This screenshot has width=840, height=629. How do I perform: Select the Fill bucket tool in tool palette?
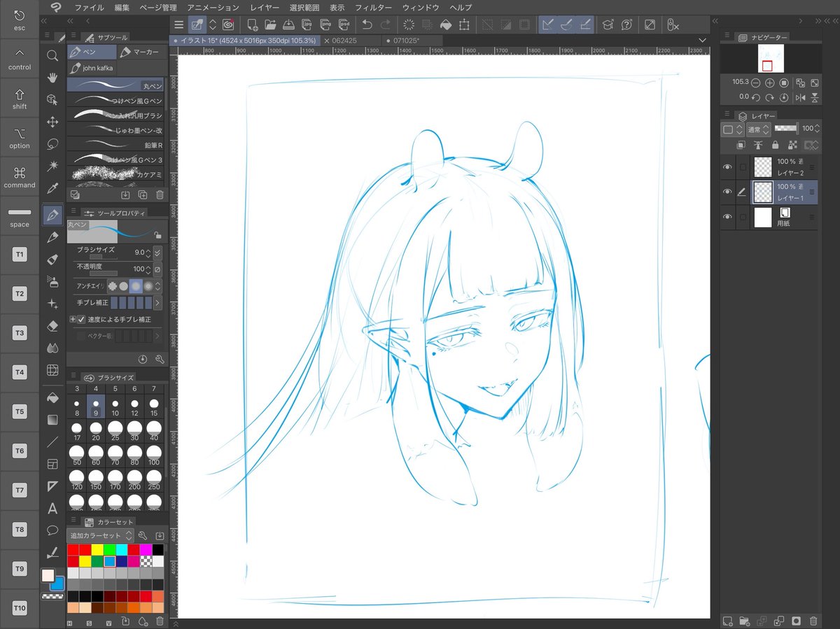coord(52,397)
